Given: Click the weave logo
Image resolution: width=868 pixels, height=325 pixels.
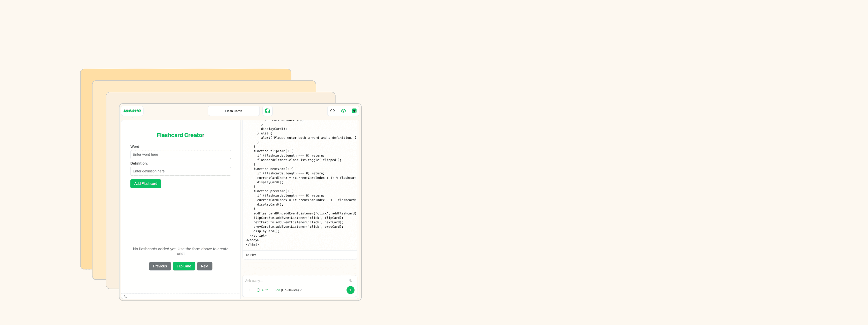Looking at the screenshot, I should click(132, 111).
